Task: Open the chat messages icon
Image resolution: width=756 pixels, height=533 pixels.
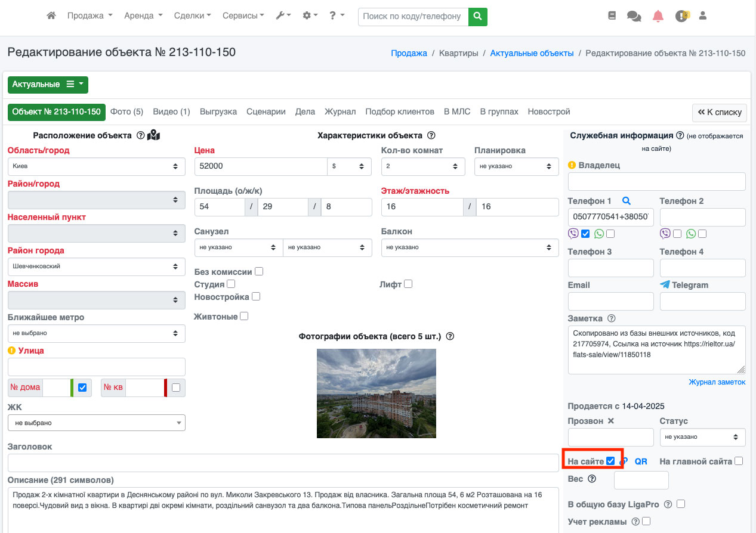Action: (634, 17)
